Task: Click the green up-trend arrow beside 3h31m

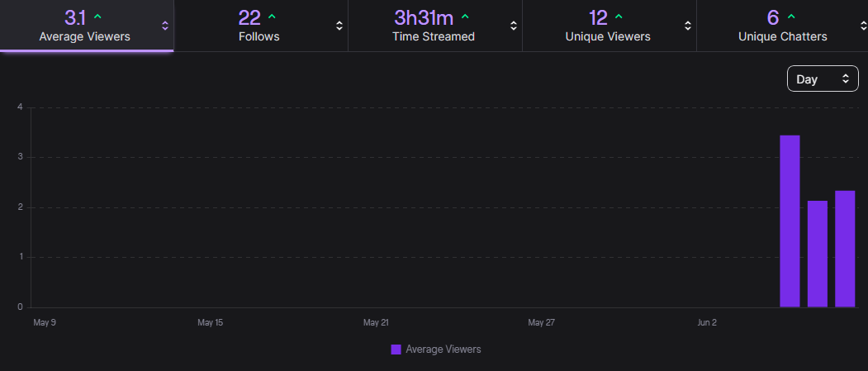Action: click(x=465, y=17)
